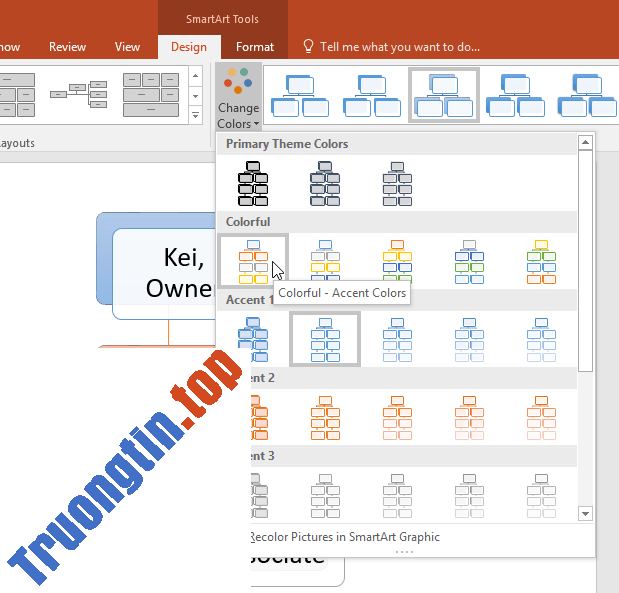Pick the fourth Accent 2 orange thumbnail
The image size is (619, 593).
[469, 417]
